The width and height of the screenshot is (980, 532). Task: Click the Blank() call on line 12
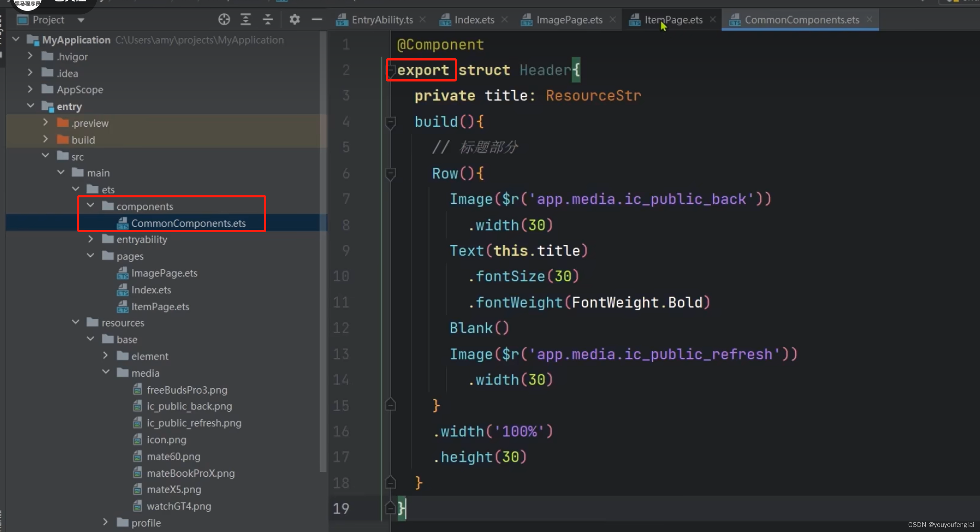point(479,328)
